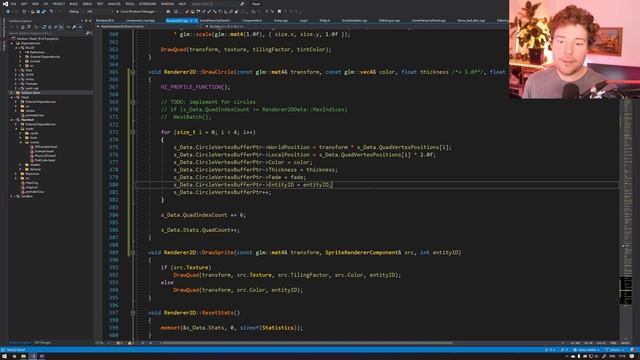Click the Visual Studio search box
This screenshot has height=360, width=640.
point(217,4)
